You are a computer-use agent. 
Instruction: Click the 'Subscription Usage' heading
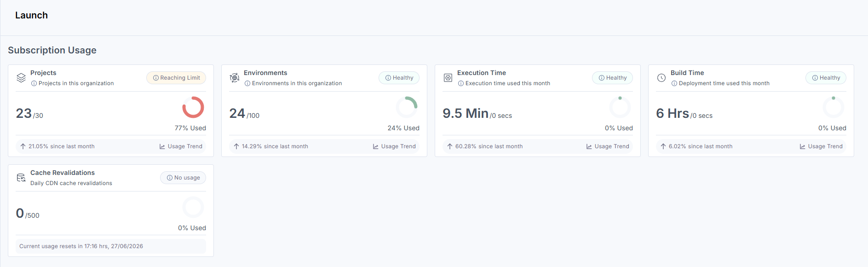(52, 50)
